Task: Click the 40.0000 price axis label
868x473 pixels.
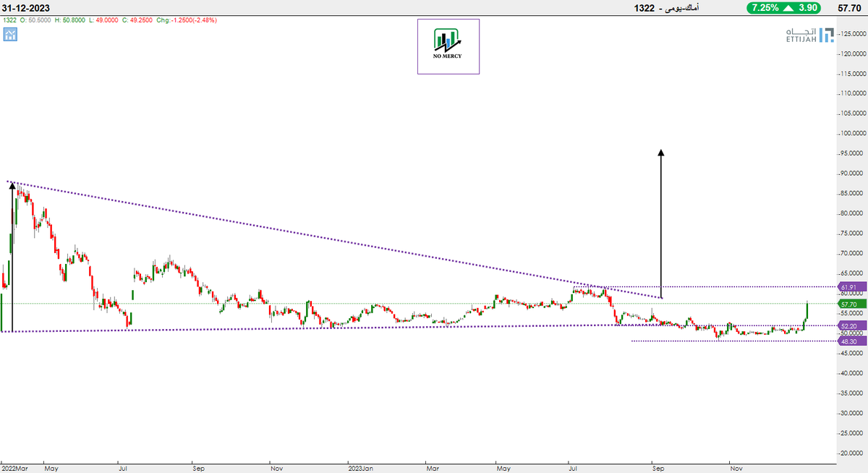Action: (x=853, y=374)
